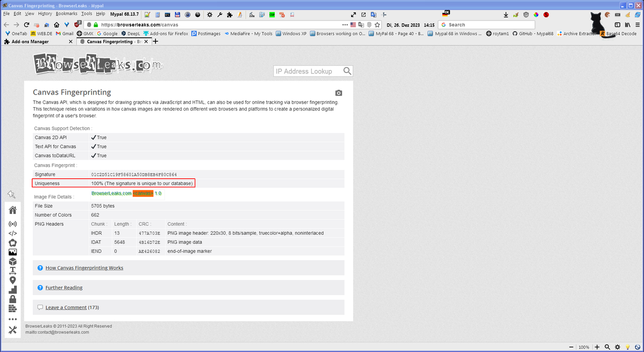Expand the Further Reading section
644x352 pixels.
(x=64, y=288)
